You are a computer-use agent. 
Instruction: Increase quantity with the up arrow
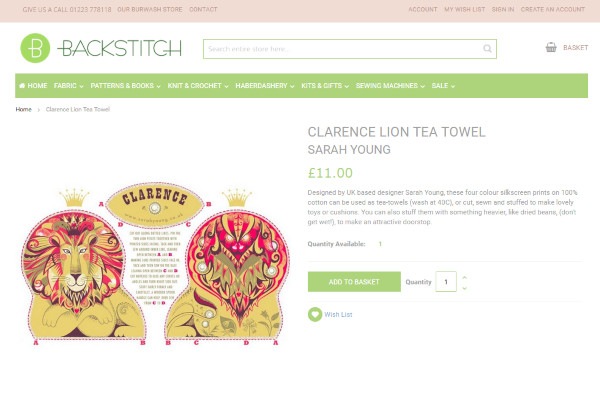pos(465,277)
